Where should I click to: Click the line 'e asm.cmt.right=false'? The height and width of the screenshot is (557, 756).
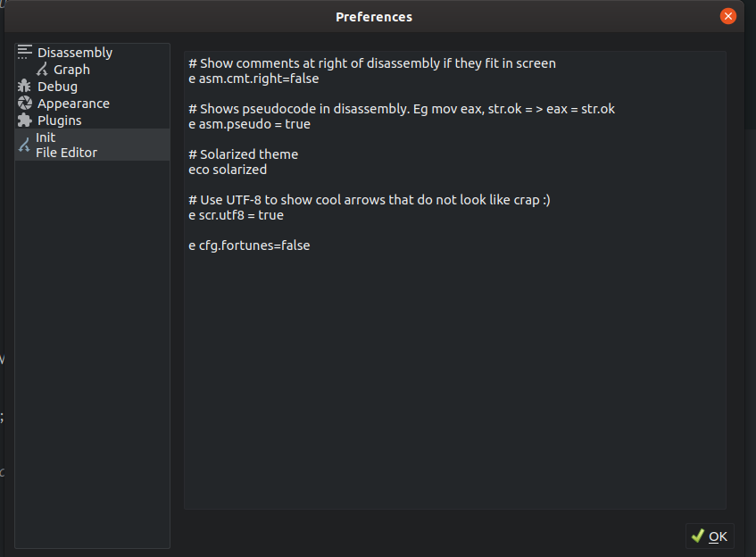click(x=253, y=79)
